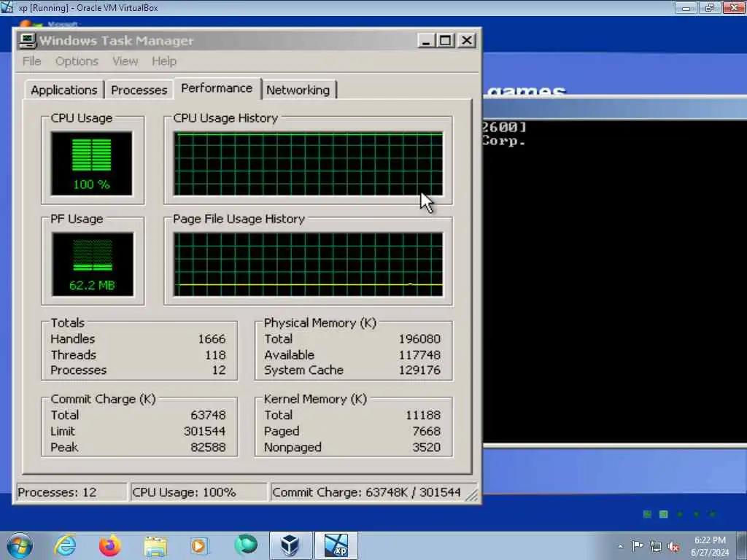This screenshot has height=560, width=747.
Task: Click the Processes value 12 in Totals
Action: pos(219,370)
